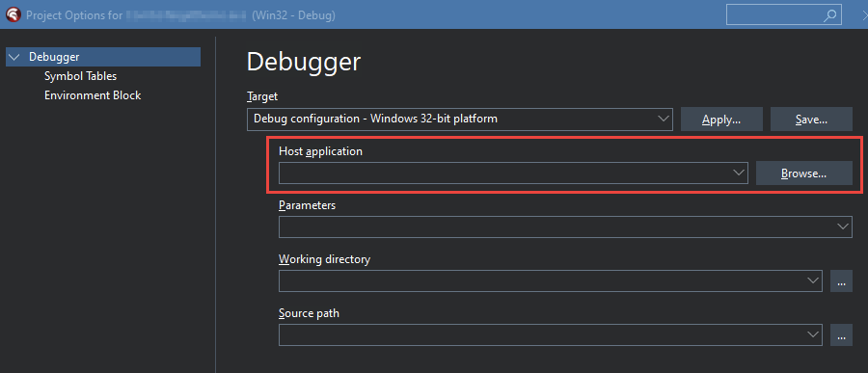Click the Parameters label
Screen dimensions: 868x373
tap(308, 205)
